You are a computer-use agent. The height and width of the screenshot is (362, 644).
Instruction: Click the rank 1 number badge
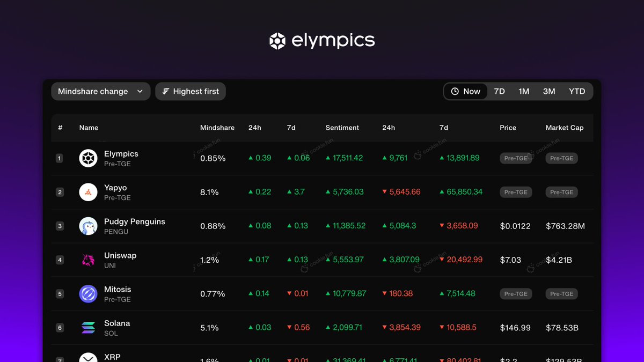coord(60,158)
